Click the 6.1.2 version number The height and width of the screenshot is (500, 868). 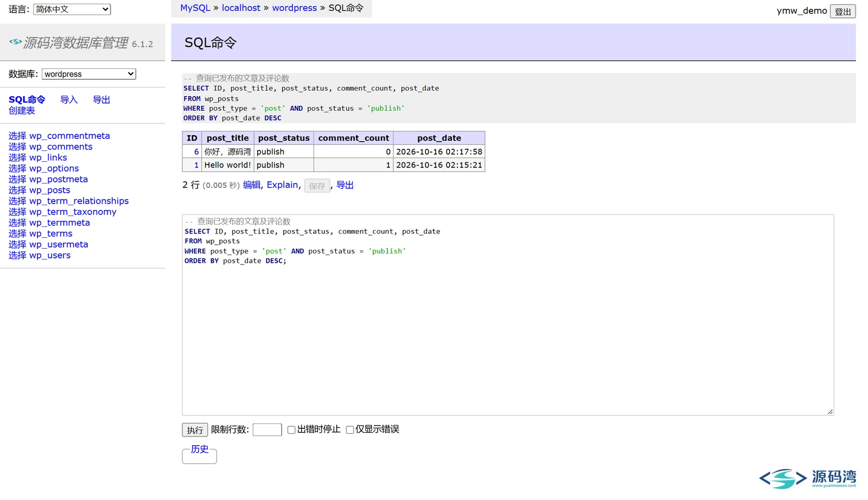(143, 45)
